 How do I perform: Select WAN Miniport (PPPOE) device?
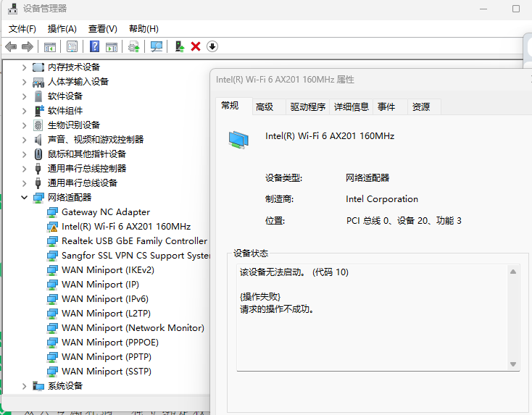point(109,342)
